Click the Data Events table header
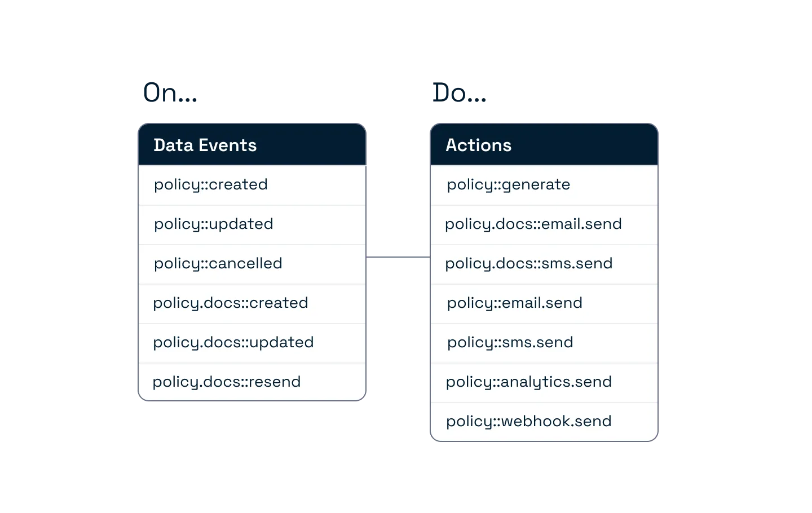812x513 pixels. [x=252, y=144]
